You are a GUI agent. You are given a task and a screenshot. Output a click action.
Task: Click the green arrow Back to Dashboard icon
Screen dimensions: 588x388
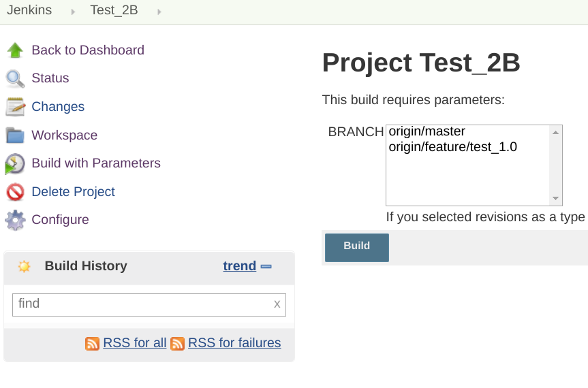15,50
